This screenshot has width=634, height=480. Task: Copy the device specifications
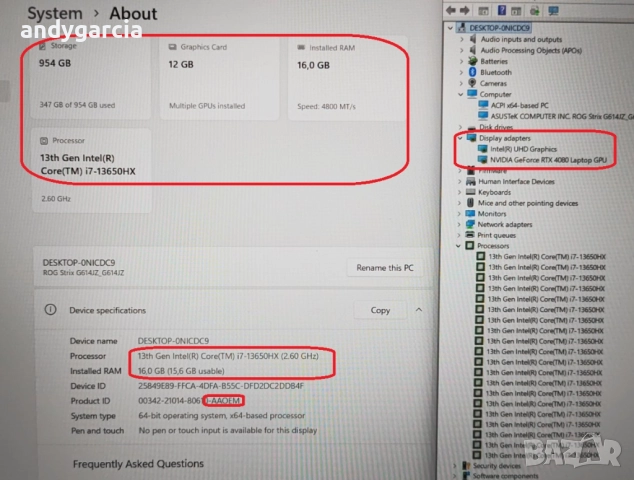380,310
